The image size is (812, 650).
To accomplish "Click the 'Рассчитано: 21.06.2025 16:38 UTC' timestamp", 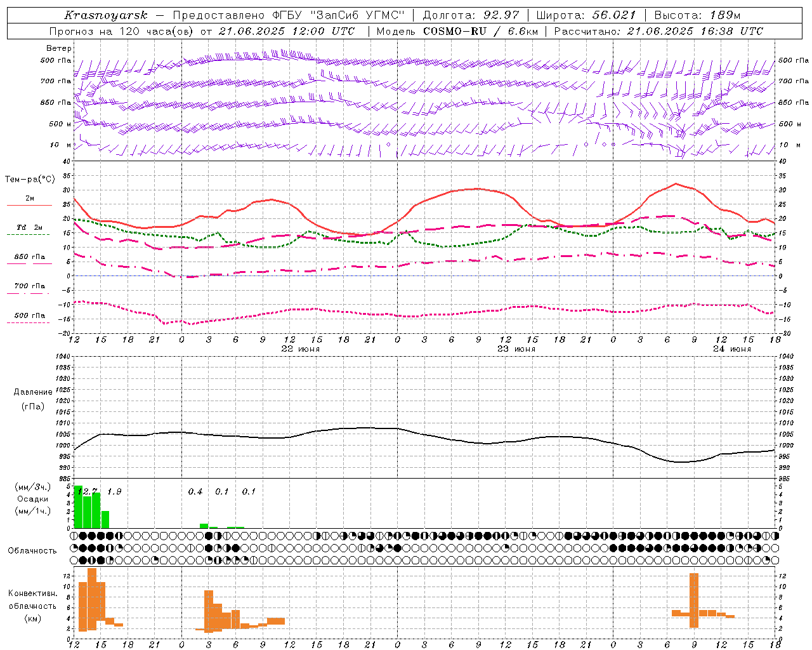I will tap(658, 31).
